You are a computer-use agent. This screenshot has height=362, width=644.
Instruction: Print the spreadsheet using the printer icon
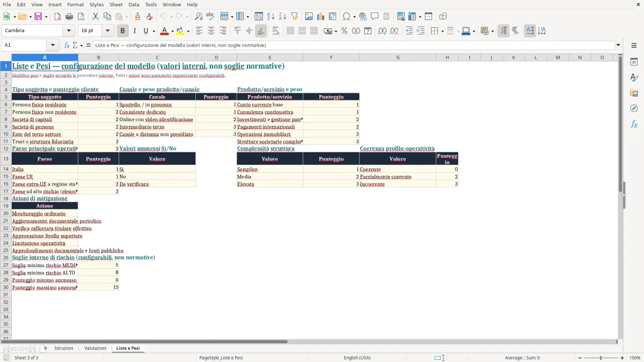[x=69, y=17]
